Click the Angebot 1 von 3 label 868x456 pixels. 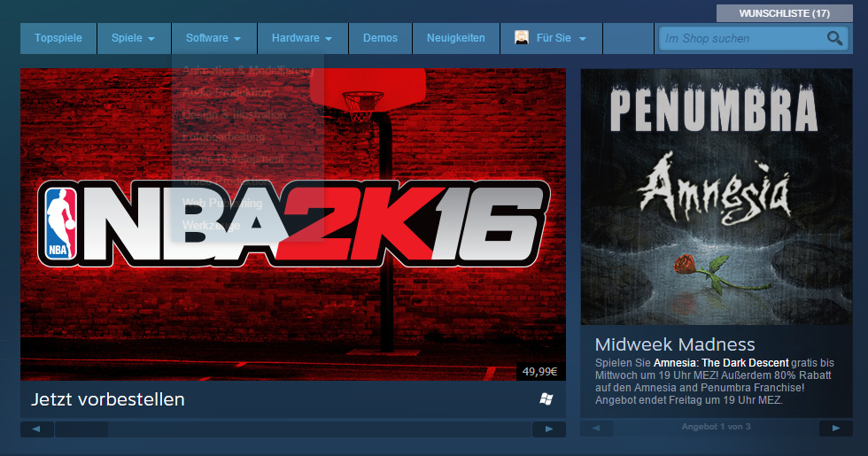(x=716, y=427)
